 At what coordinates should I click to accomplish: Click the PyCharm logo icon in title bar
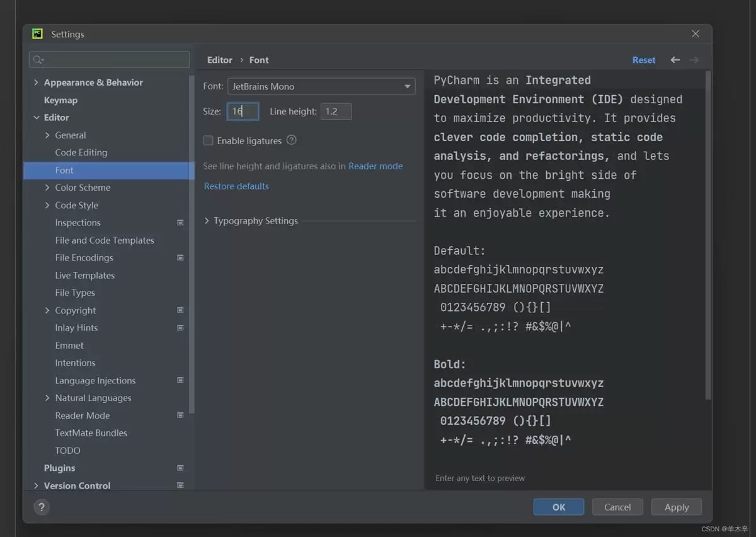[x=38, y=34]
